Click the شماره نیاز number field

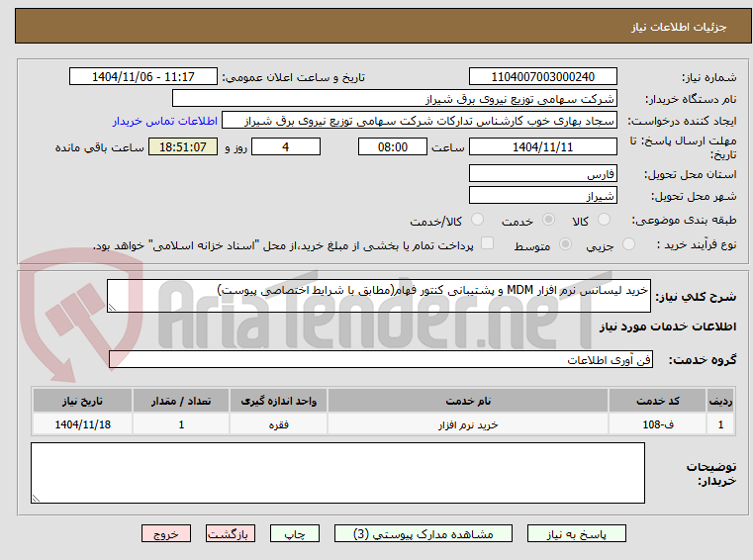coord(542,76)
